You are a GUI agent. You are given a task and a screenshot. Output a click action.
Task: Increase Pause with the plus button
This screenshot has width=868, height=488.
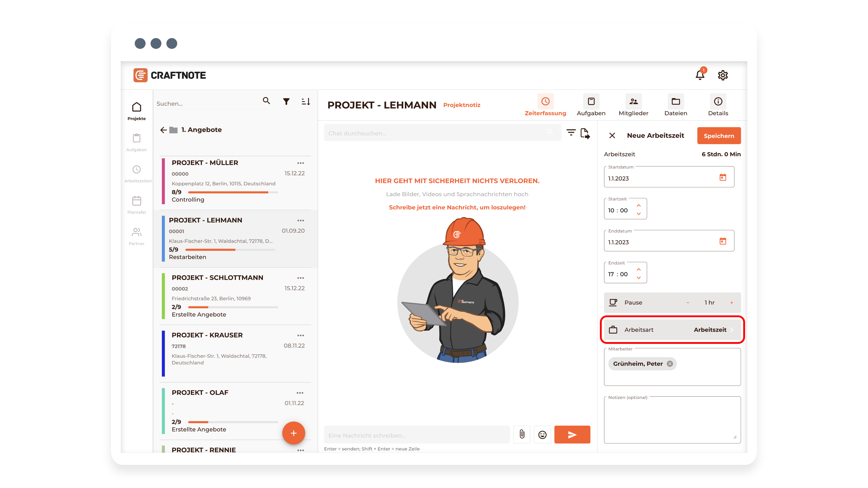[x=731, y=303]
